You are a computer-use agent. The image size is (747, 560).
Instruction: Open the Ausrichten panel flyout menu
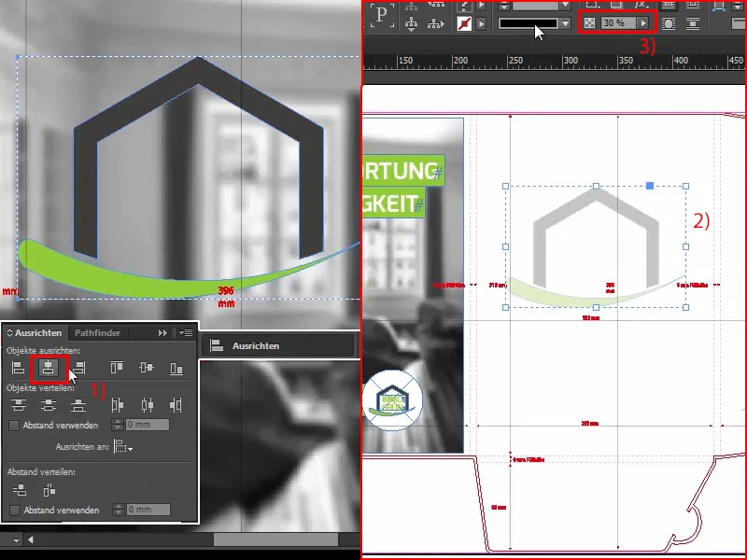(186, 333)
